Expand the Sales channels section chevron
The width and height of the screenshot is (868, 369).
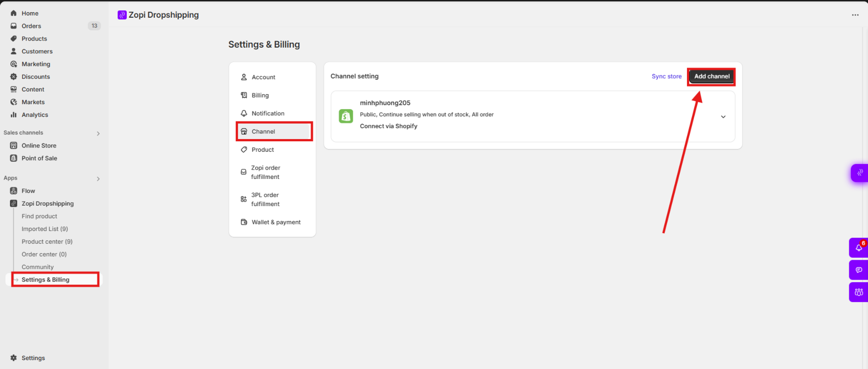pos(98,133)
